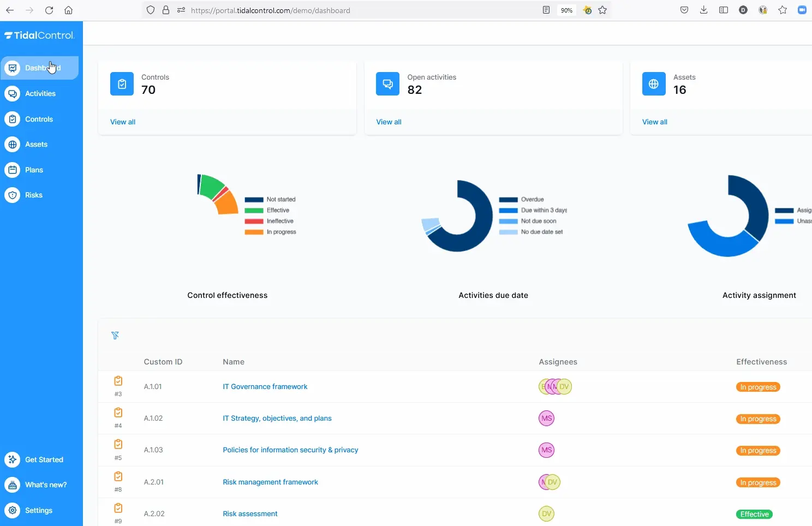Toggle reader view in address bar

(546, 10)
